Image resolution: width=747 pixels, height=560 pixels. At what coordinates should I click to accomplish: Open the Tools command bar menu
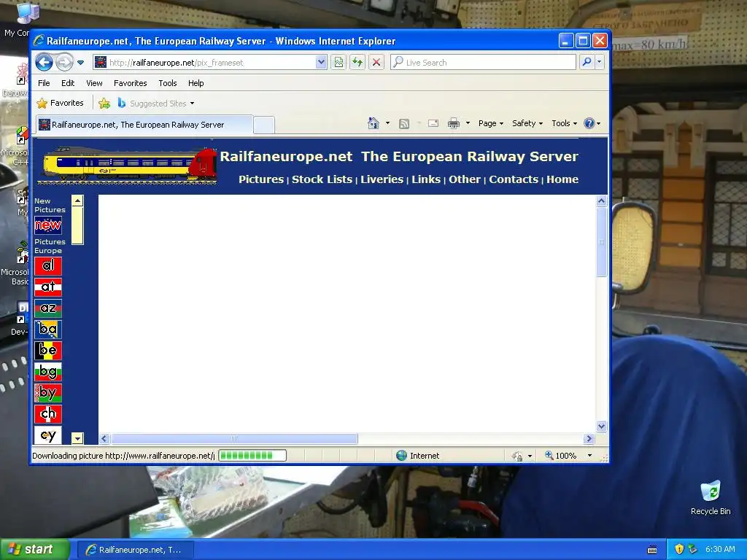coord(564,123)
